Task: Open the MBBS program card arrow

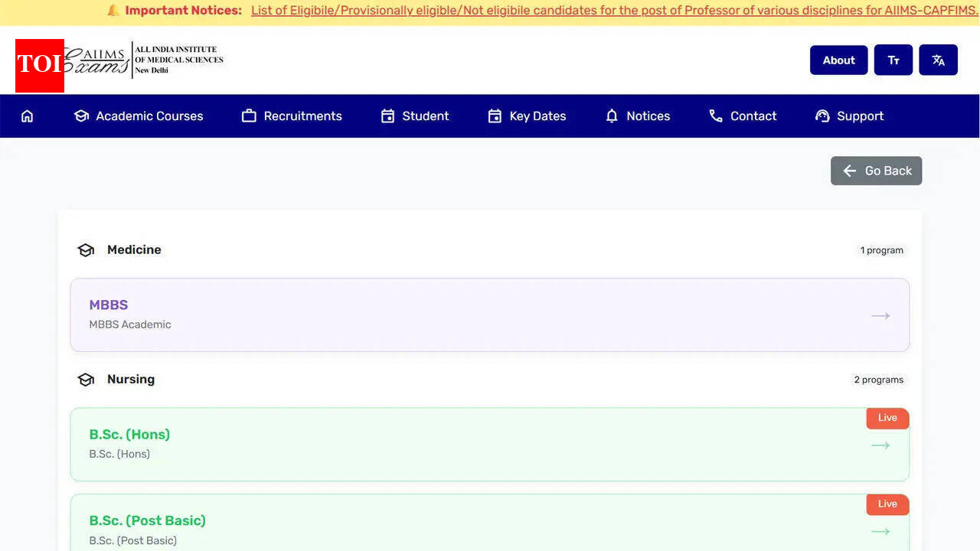Action: point(880,315)
